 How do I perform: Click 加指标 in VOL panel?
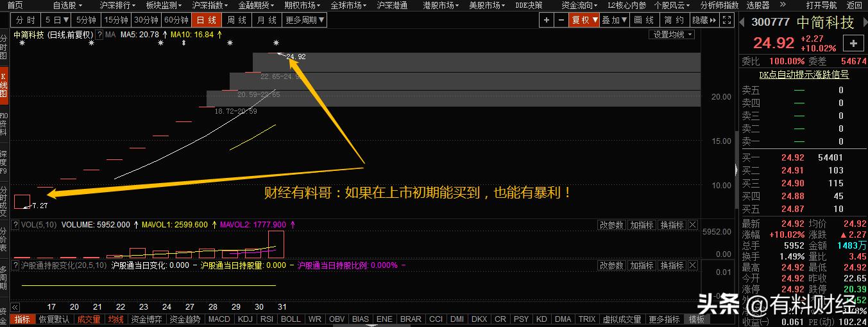pyautogui.click(x=642, y=225)
